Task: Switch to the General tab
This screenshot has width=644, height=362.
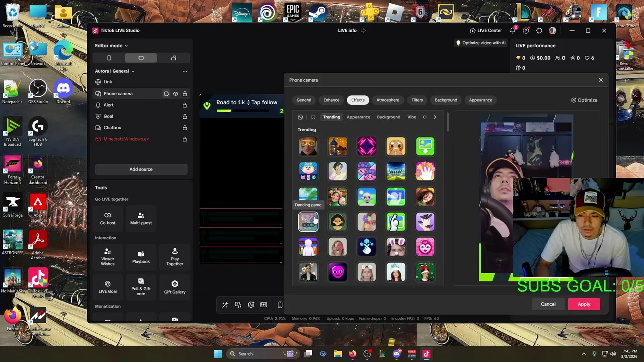Action: tap(304, 100)
